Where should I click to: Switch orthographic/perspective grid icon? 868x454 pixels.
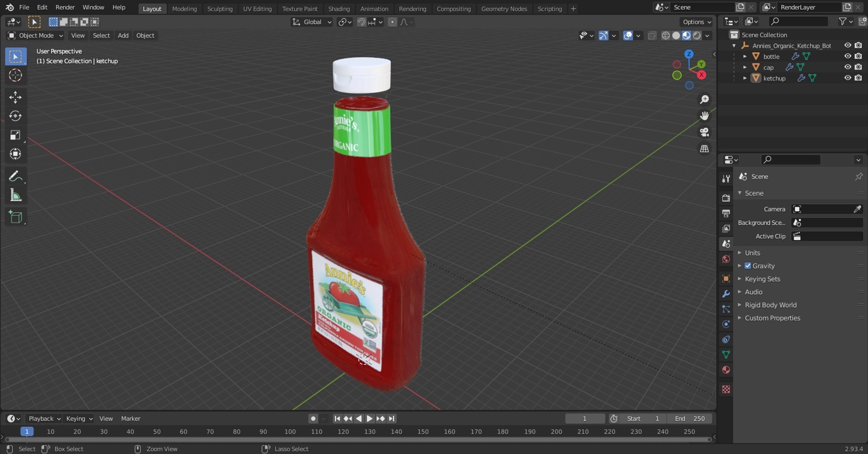click(x=704, y=148)
